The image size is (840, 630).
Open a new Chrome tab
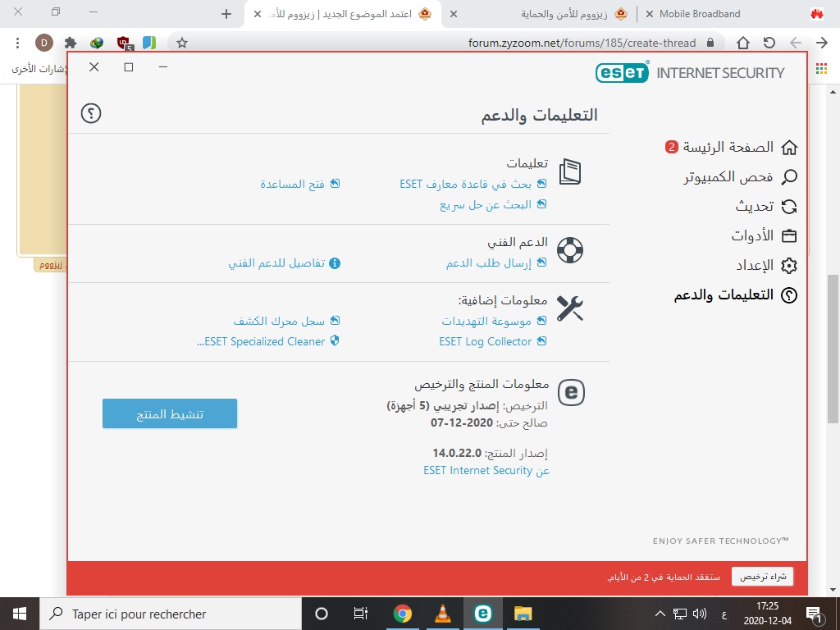pyautogui.click(x=226, y=14)
